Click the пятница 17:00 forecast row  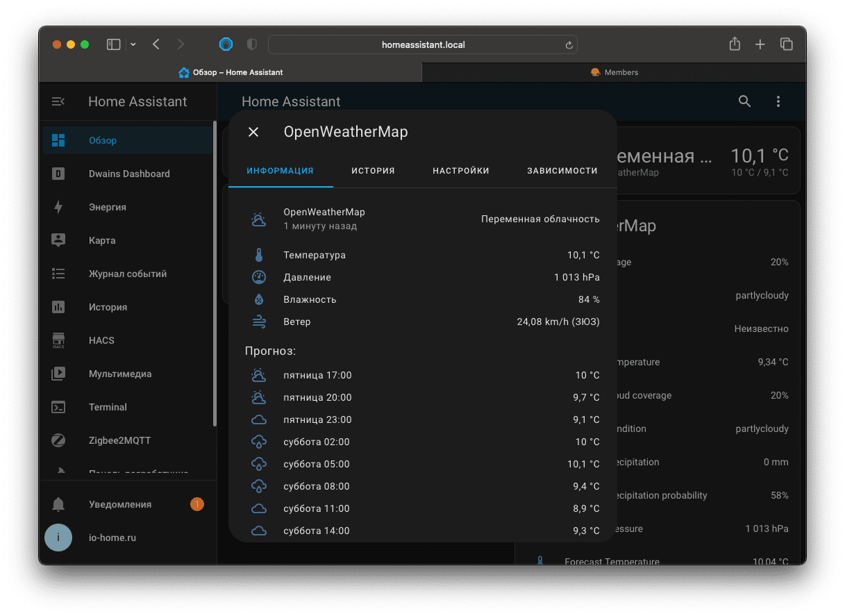(422, 375)
